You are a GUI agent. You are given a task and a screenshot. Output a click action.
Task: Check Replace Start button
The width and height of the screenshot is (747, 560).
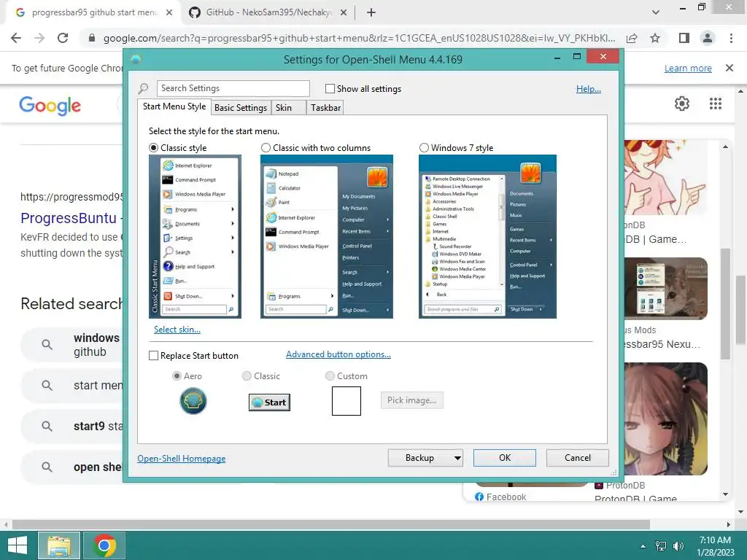tap(153, 356)
